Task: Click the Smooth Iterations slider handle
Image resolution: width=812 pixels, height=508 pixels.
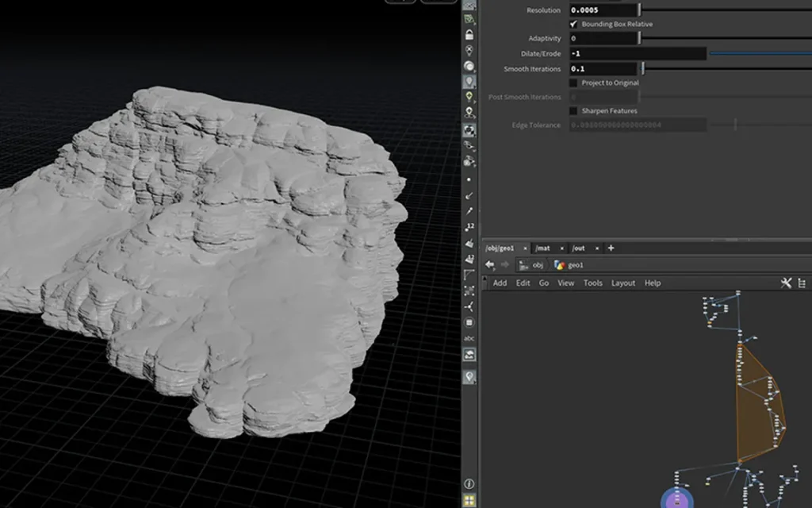Action: (x=642, y=68)
